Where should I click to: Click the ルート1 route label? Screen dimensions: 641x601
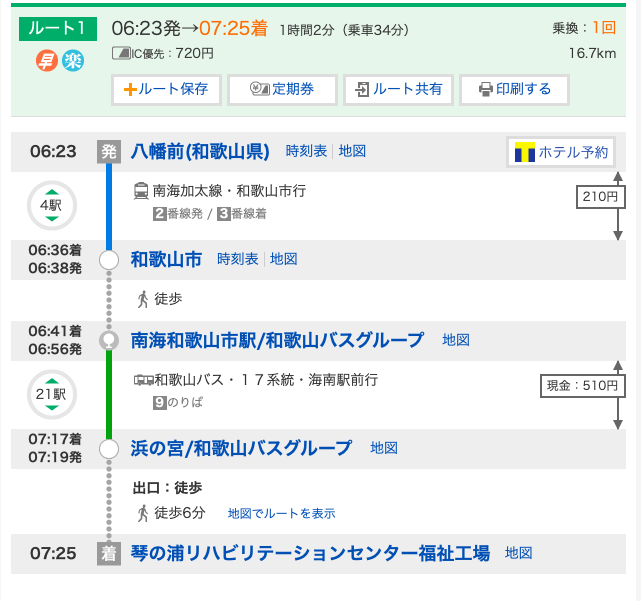point(58,29)
